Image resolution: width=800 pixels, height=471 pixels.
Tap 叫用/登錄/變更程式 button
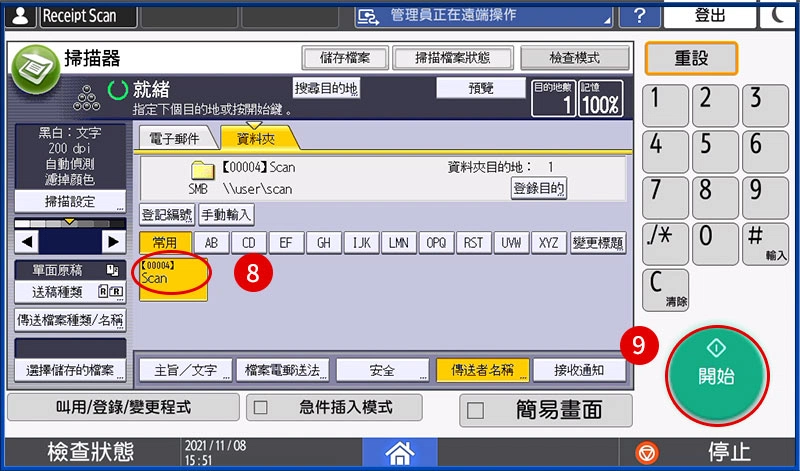123,407
